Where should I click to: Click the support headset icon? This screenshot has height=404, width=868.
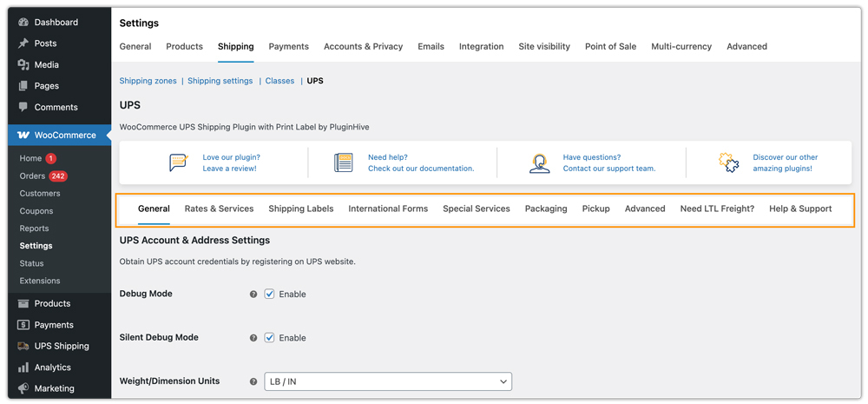pos(539,163)
